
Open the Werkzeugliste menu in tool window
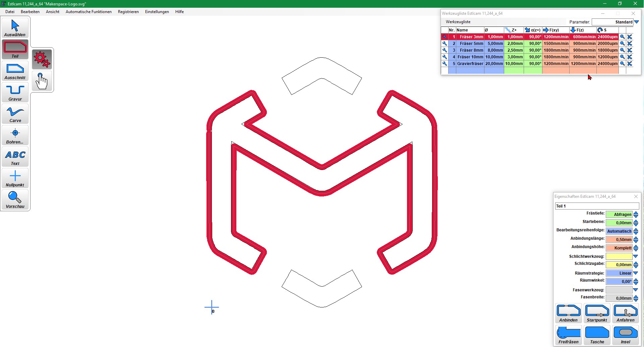point(458,22)
